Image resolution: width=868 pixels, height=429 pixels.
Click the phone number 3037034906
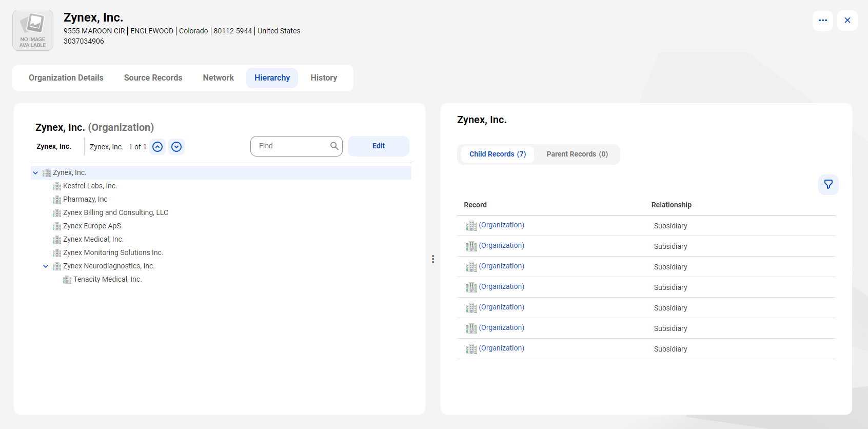[x=84, y=42]
